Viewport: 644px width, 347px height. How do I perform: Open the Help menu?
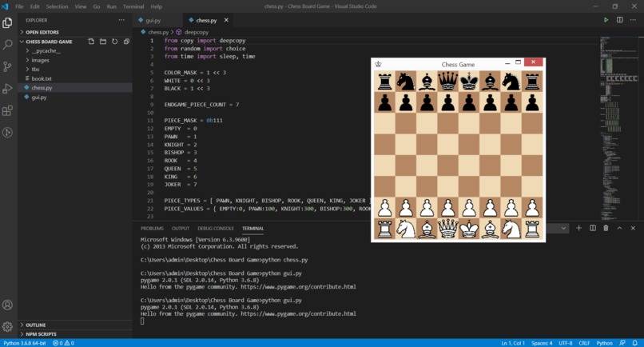pyautogui.click(x=156, y=6)
